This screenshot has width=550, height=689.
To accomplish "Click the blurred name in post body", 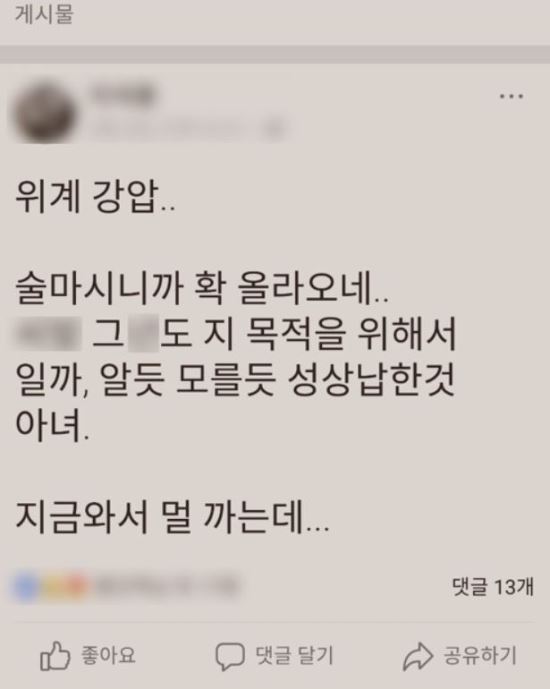I will click(x=49, y=334).
